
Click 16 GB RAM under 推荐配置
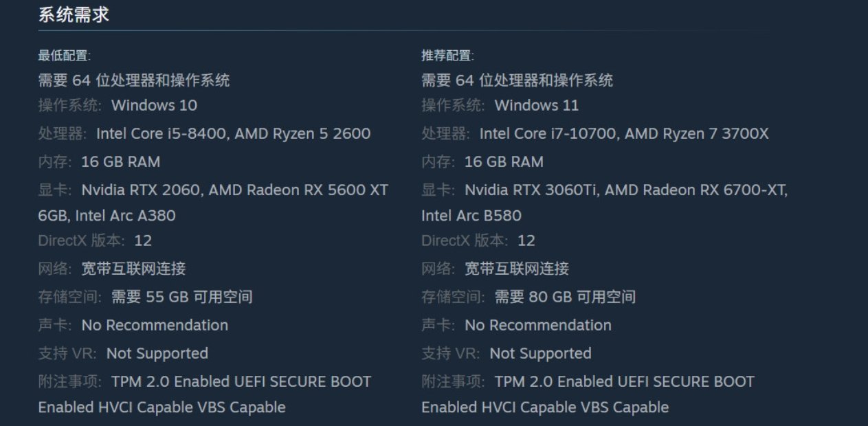click(x=504, y=162)
